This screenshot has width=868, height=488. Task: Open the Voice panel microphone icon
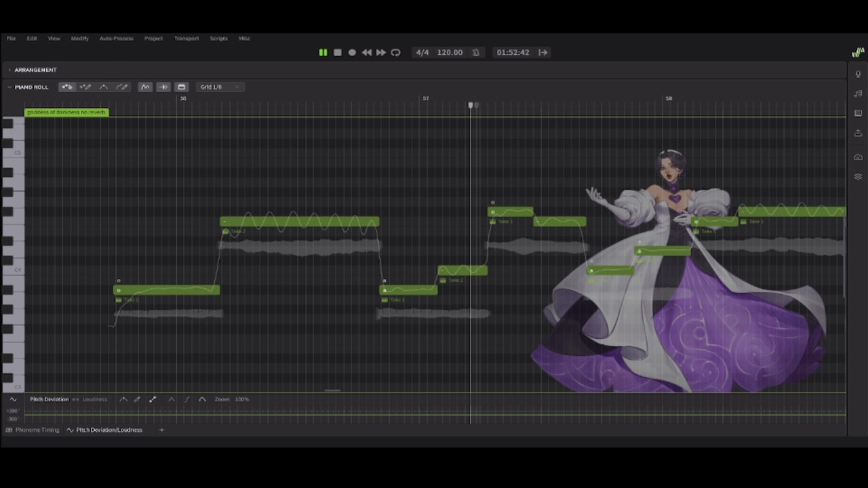858,74
